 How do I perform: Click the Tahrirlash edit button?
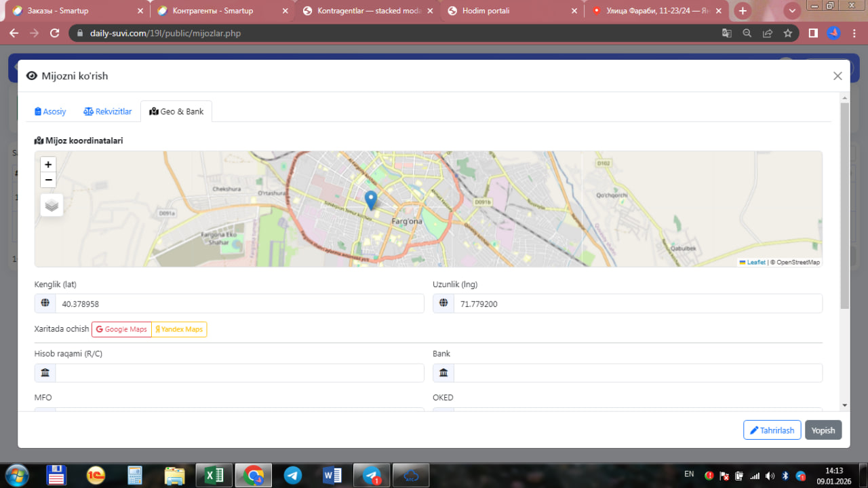coord(772,430)
